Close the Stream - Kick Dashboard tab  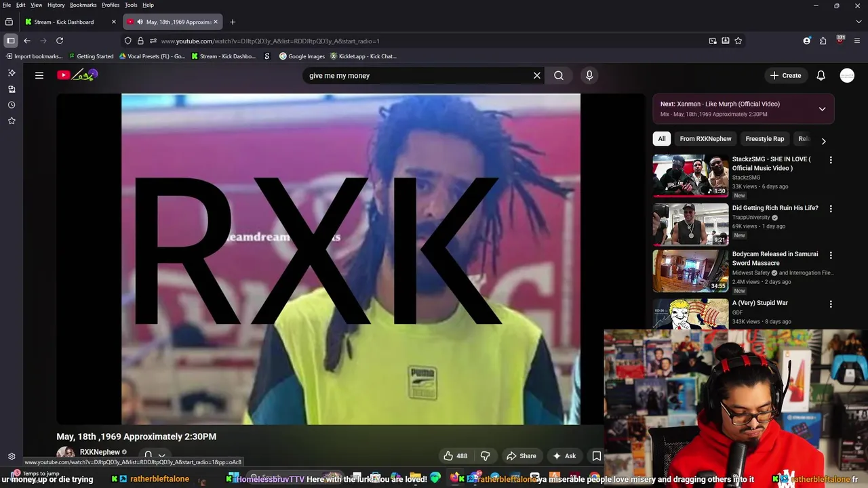[x=114, y=22]
